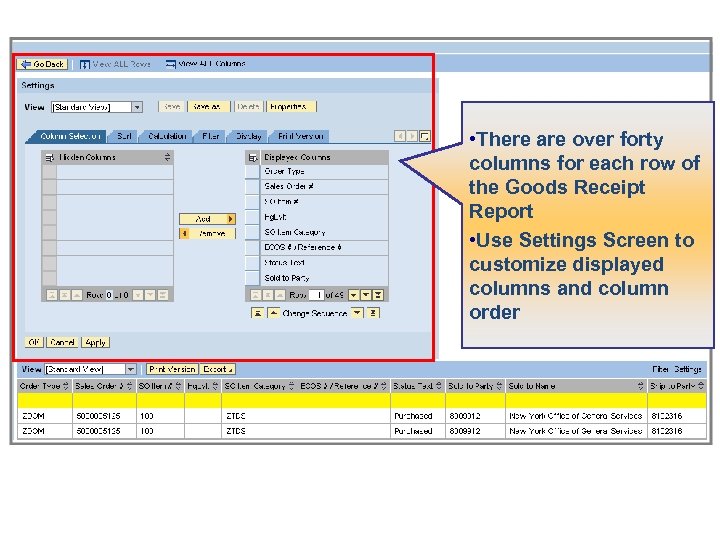
Task: Open the lower View Standard View dropdown
Action: point(130,369)
